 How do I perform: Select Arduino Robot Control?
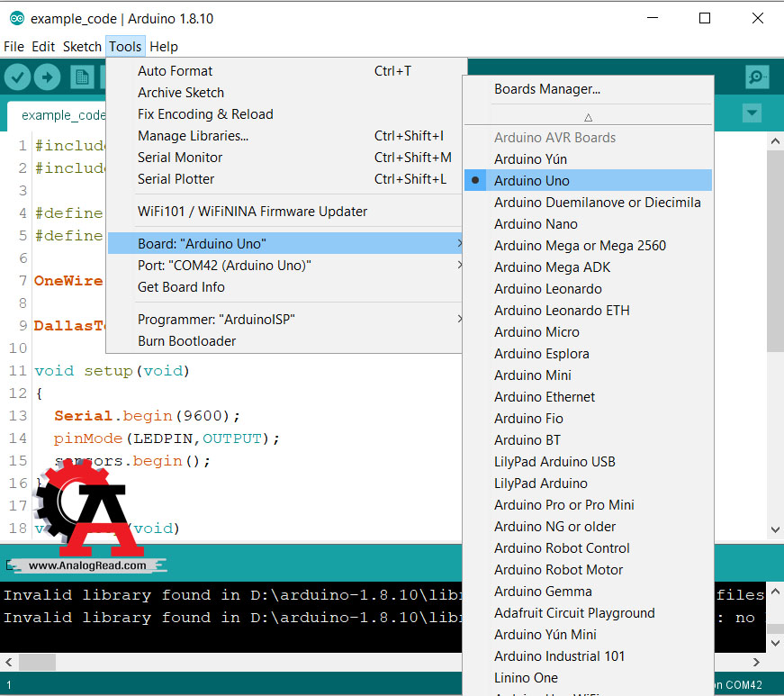point(588,547)
